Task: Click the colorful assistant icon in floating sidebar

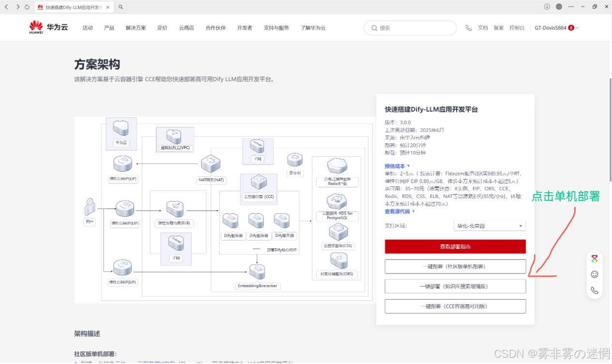Action: point(595,258)
